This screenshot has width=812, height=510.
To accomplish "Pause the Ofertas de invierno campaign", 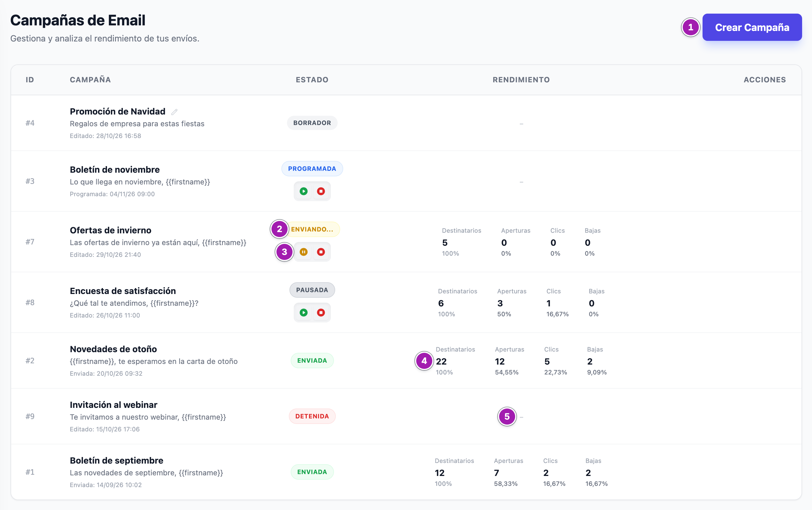I will [x=304, y=252].
